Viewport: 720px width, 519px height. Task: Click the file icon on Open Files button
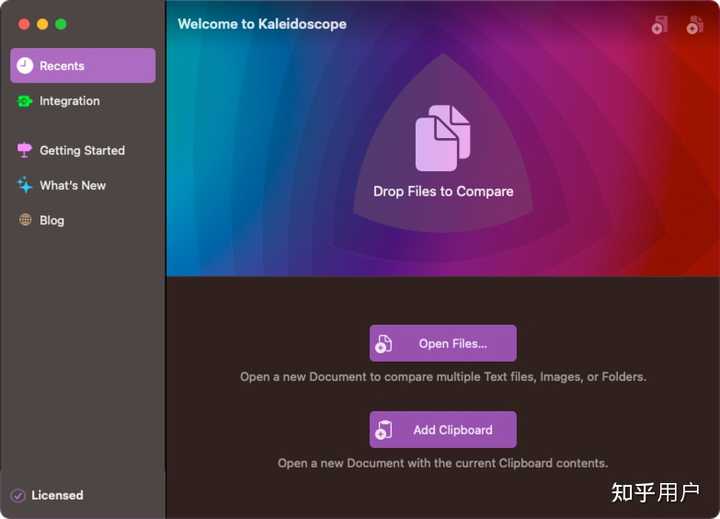click(x=383, y=344)
